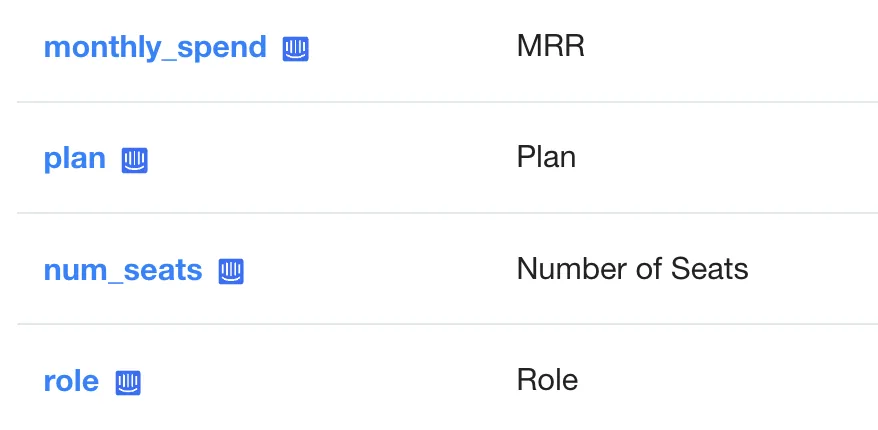
Task: Open the role attribute link
Action: pos(71,381)
